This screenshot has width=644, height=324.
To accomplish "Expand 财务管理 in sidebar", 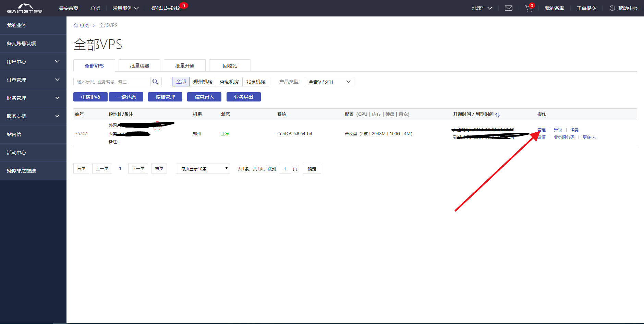I will click(33, 98).
